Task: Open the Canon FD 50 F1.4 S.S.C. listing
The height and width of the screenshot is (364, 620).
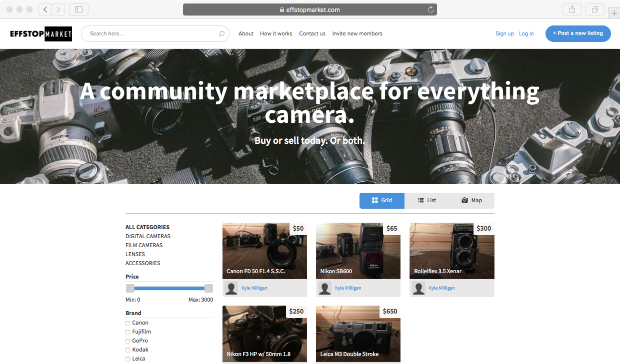Action: tap(264, 251)
